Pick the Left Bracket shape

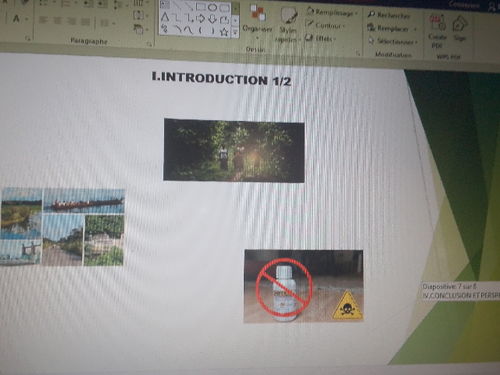tap(201, 31)
